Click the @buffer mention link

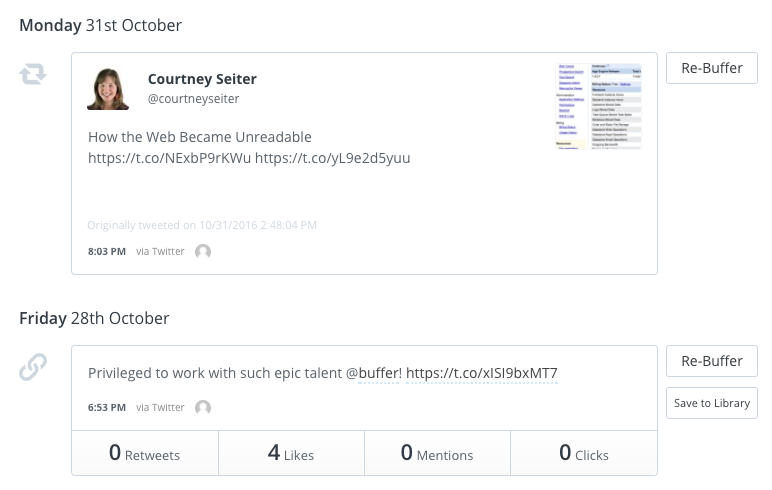point(373,373)
